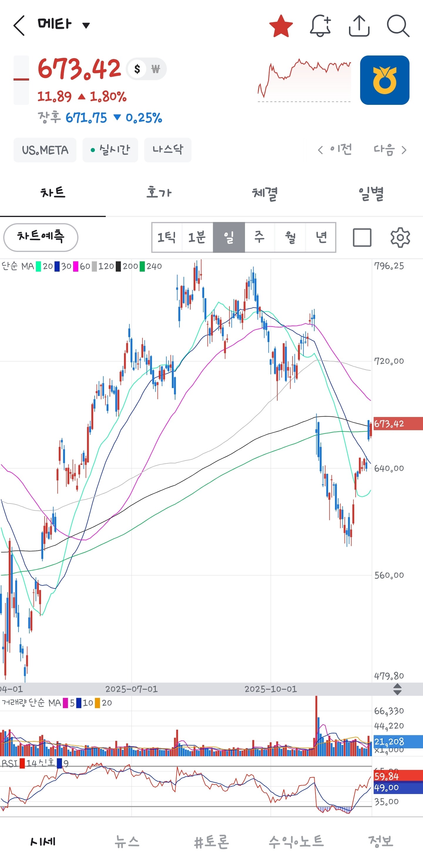Tap the 2025-10-01 date axis label
Screen dimensions: 423x868
point(271,689)
